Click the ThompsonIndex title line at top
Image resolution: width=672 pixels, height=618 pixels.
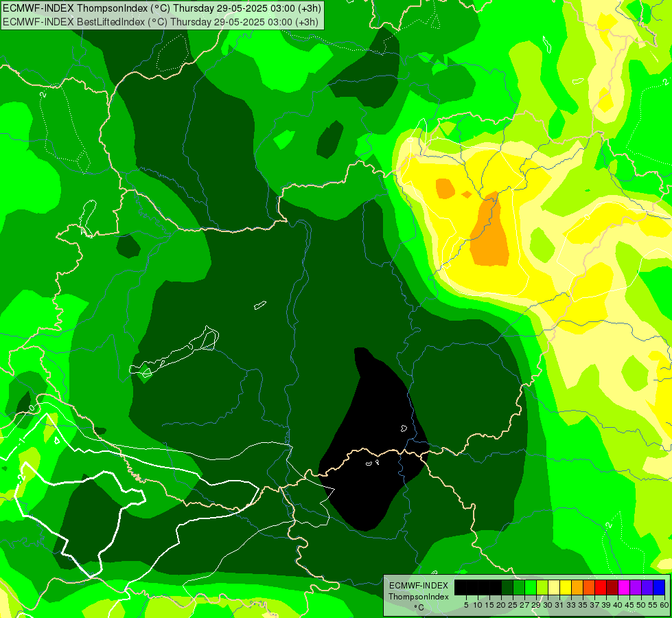(x=161, y=8)
